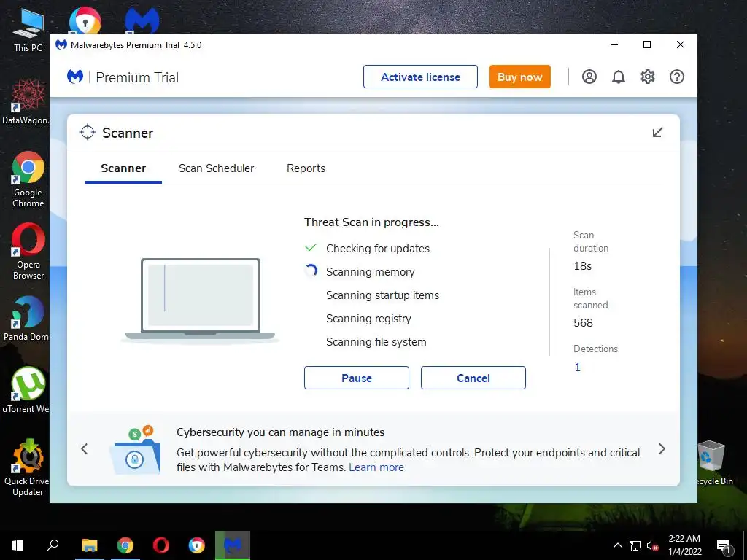Open File Explorer from the taskbar
This screenshot has height=560, width=747.
[89, 545]
